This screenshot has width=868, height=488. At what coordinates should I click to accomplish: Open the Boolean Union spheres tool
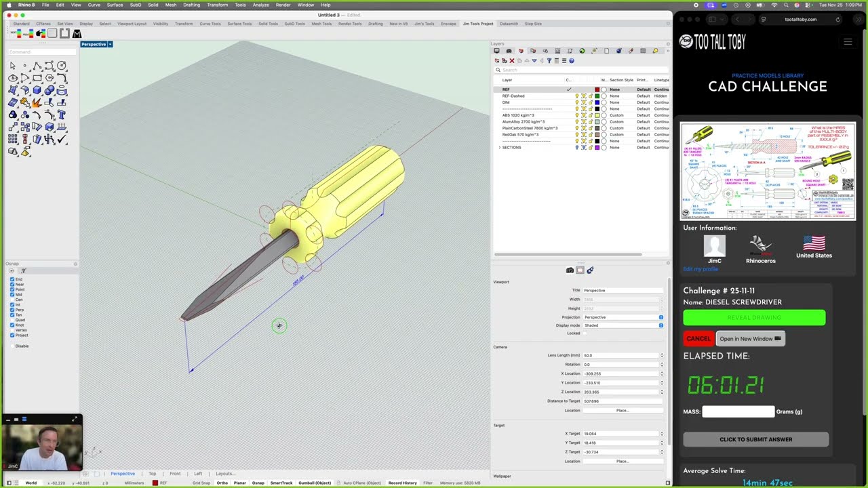point(50,90)
